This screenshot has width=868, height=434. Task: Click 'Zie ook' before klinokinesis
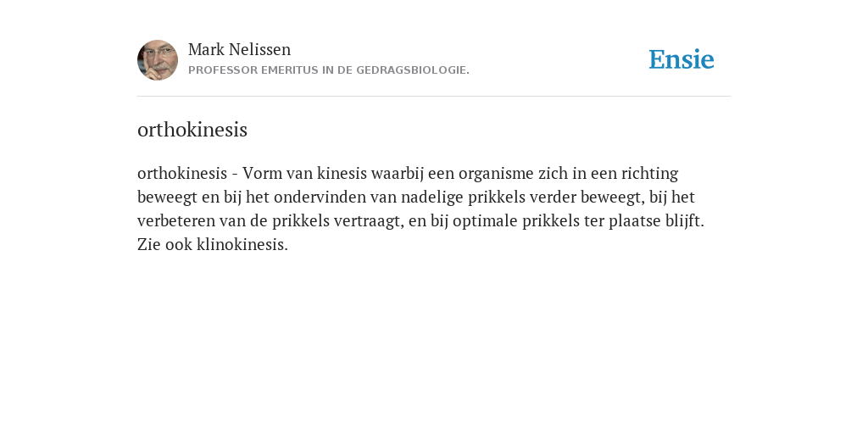point(164,245)
